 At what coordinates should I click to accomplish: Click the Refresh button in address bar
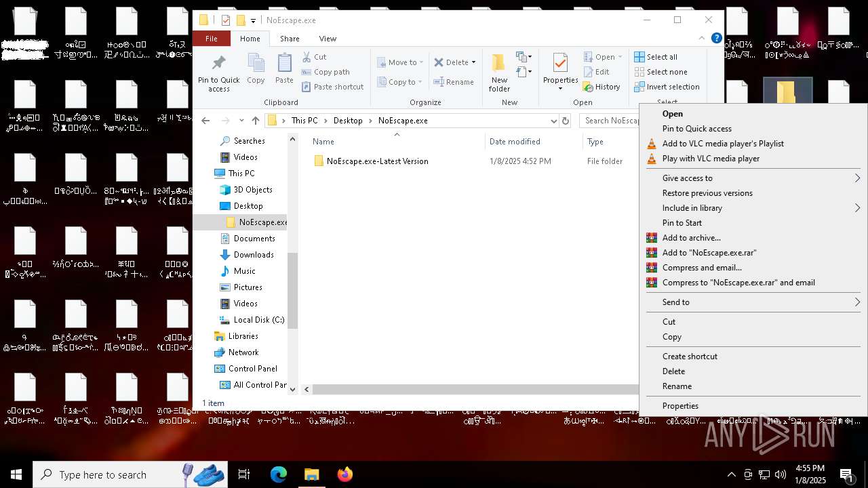point(566,121)
